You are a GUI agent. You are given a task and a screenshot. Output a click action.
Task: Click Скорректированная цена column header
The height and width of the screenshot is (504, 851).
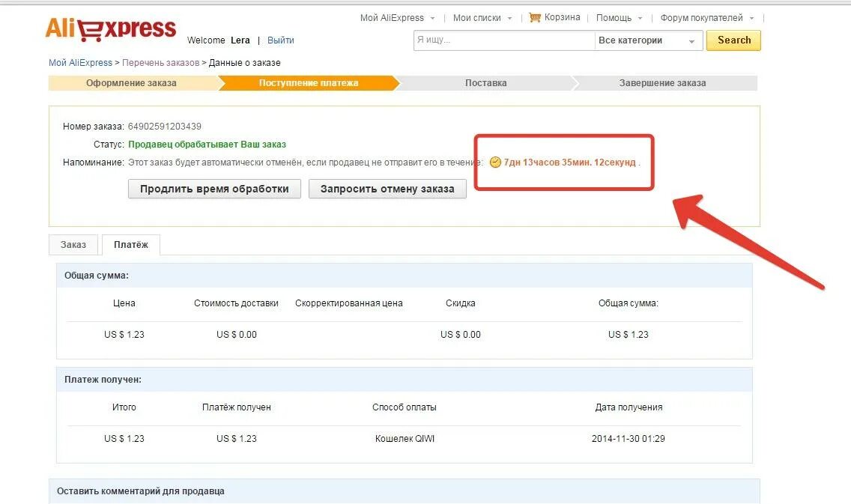[x=349, y=303]
